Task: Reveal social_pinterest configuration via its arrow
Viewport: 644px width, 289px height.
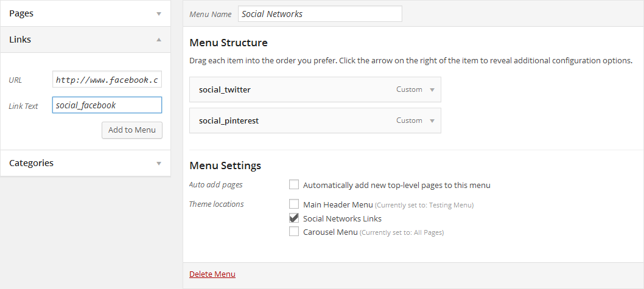Action: pyautogui.click(x=432, y=121)
